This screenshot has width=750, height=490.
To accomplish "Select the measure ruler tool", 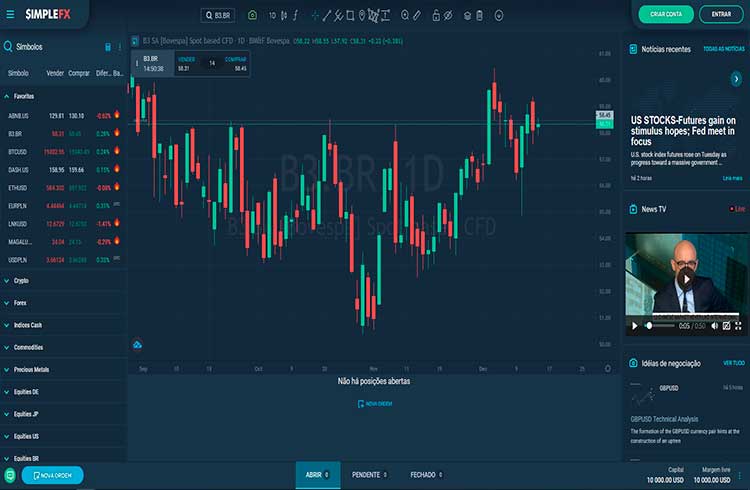I will tap(417, 15).
